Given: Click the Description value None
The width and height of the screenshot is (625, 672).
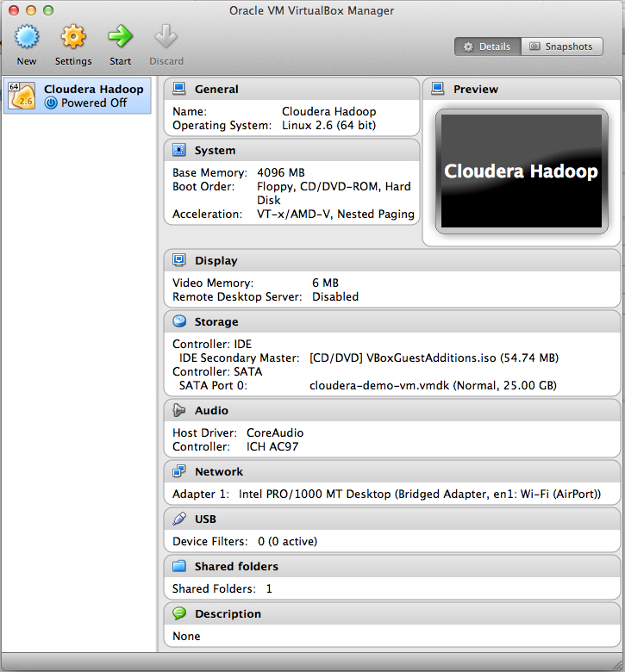Looking at the screenshot, I should [x=186, y=636].
